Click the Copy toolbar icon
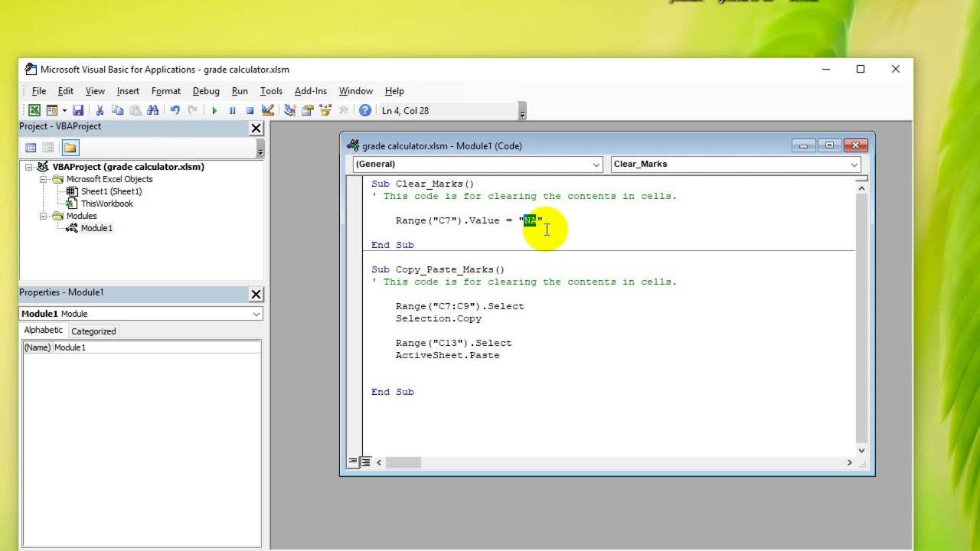The image size is (980, 551). tap(117, 110)
